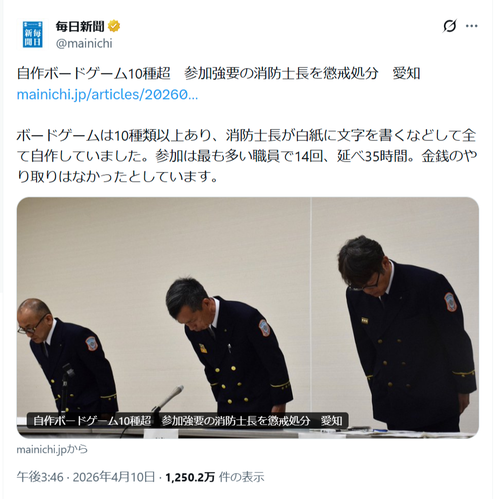The height and width of the screenshot is (499, 500).
Task: Click the mainichi.jpから source label
Action: click(x=52, y=449)
